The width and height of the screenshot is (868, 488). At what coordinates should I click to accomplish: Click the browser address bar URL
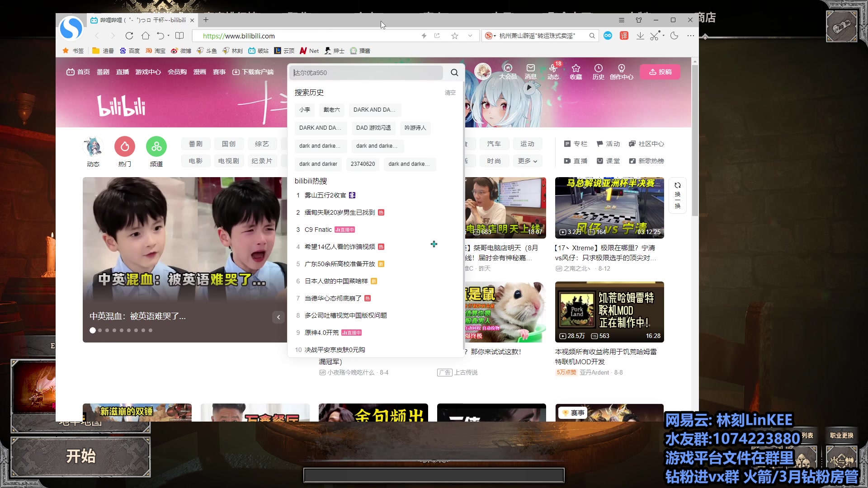[239, 36]
